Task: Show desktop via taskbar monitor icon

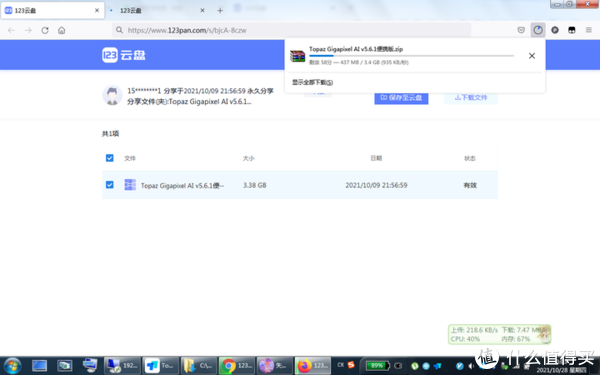Action: [x=39, y=366]
